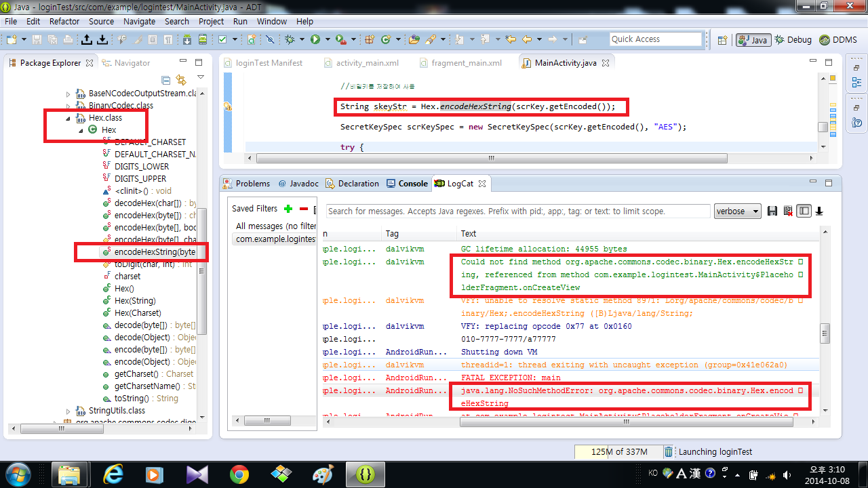The width and height of the screenshot is (868, 488).
Task: Click the Save icon in toolbar
Action: pos(36,39)
